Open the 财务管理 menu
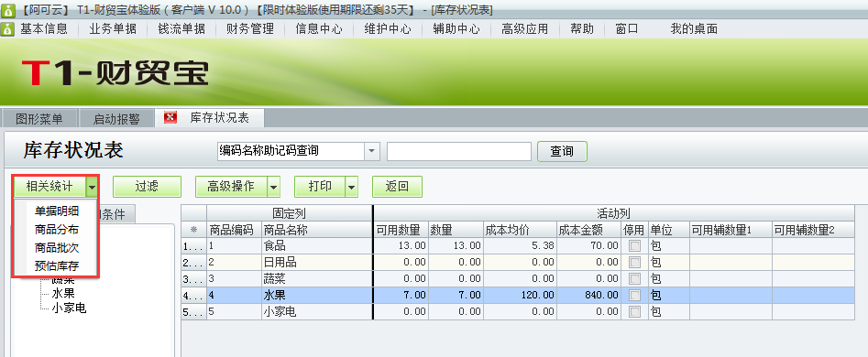This screenshot has width=868, height=357. click(249, 28)
